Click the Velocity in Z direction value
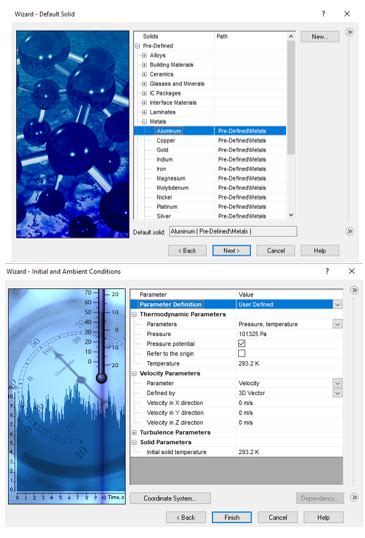365x538 pixels. (246, 423)
